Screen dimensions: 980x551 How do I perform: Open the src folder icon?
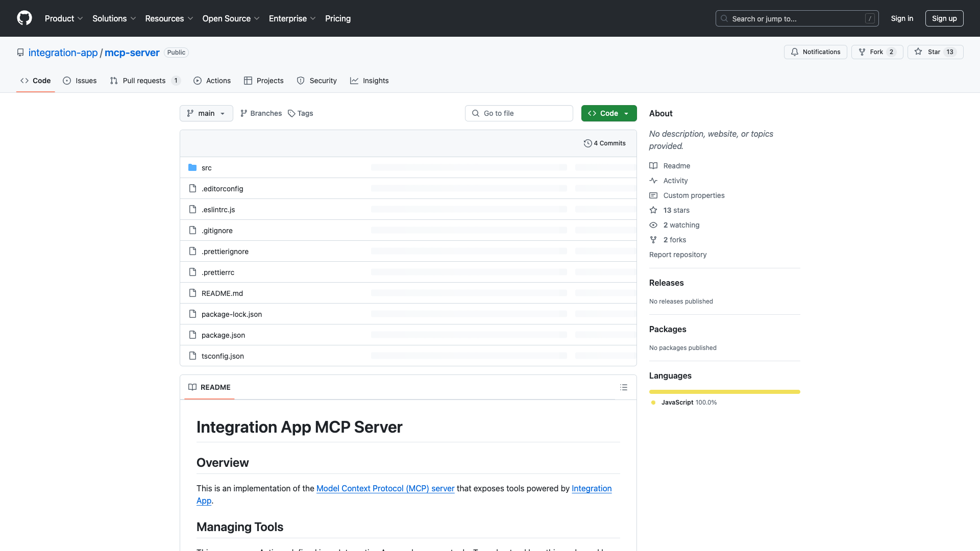click(x=192, y=167)
